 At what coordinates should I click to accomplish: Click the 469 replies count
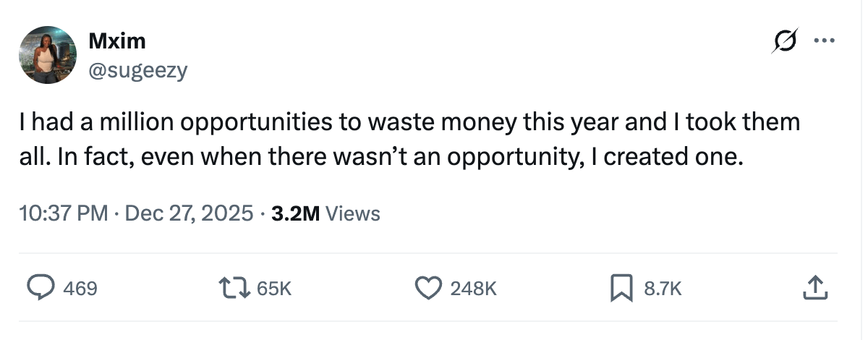80,289
